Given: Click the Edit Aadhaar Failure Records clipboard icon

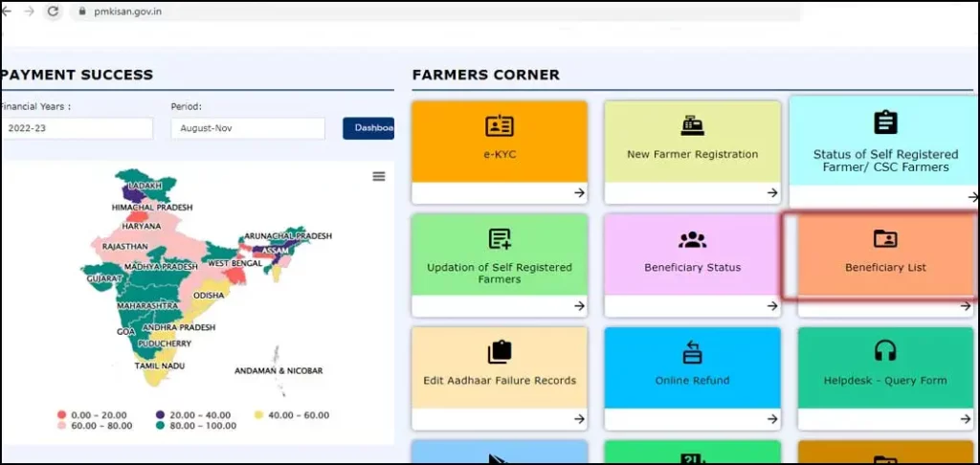Looking at the screenshot, I should [500, 352].
